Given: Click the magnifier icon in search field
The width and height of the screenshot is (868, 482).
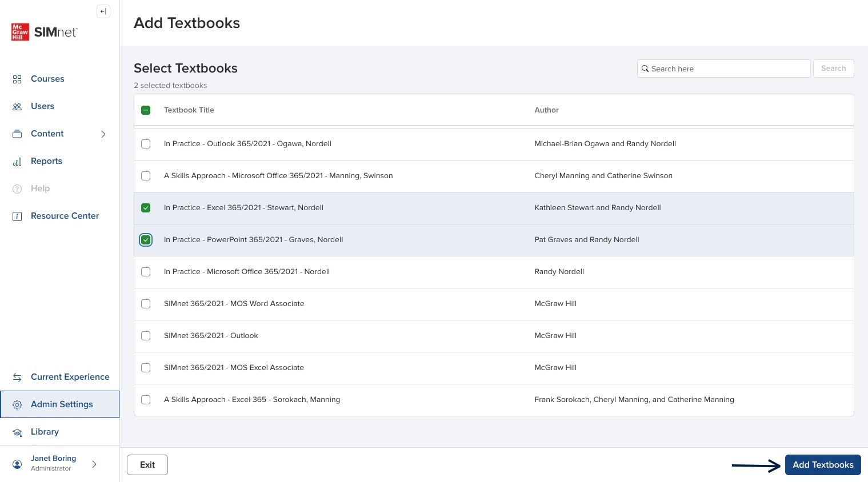Looking at the screenshot, I should 645,69.
